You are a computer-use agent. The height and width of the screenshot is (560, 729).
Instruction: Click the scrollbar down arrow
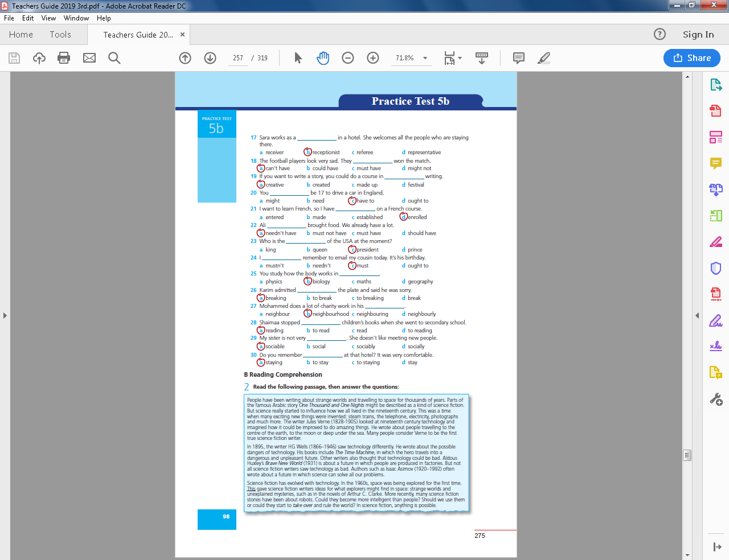[687, 555]
